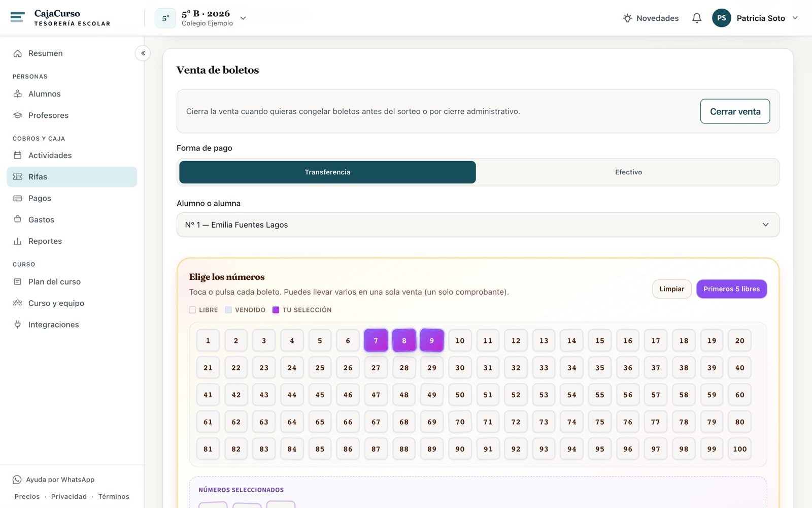Click the PS user avatar

(721, 18)
